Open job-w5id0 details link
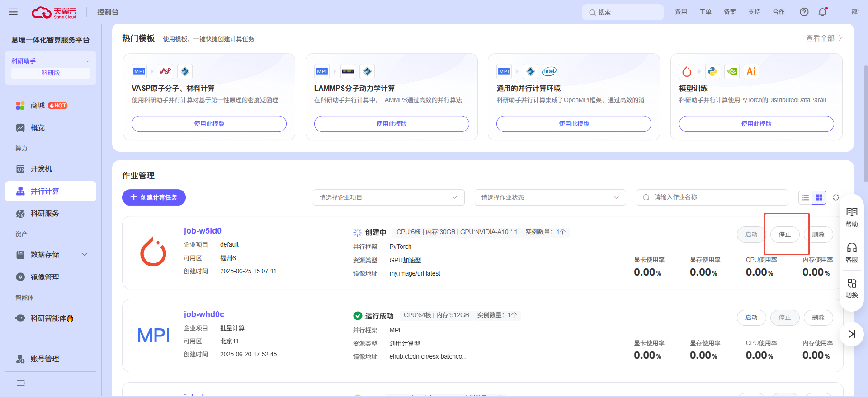 pos(203,231)
